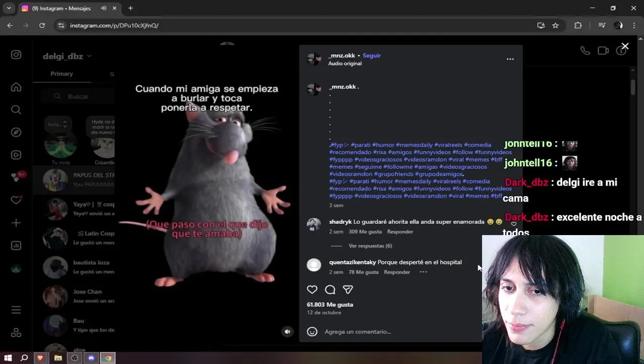Close the post overlay with X
644x364 pixels.
pos(625,47)
